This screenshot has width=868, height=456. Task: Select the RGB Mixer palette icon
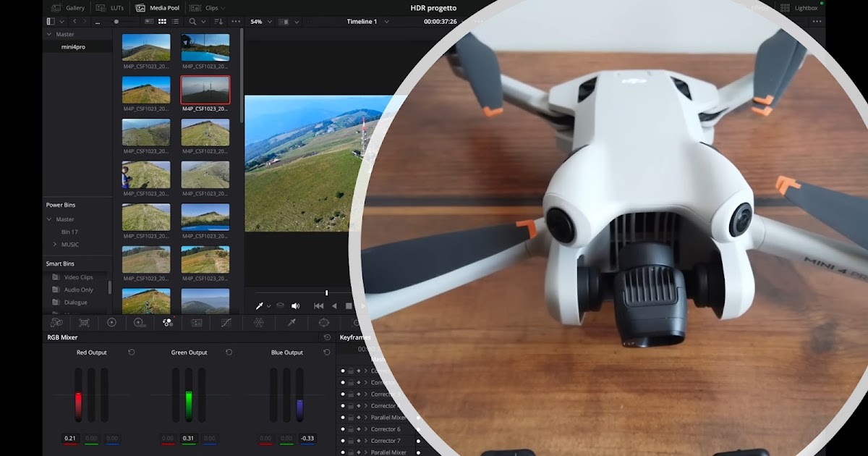tap(168, 323)
